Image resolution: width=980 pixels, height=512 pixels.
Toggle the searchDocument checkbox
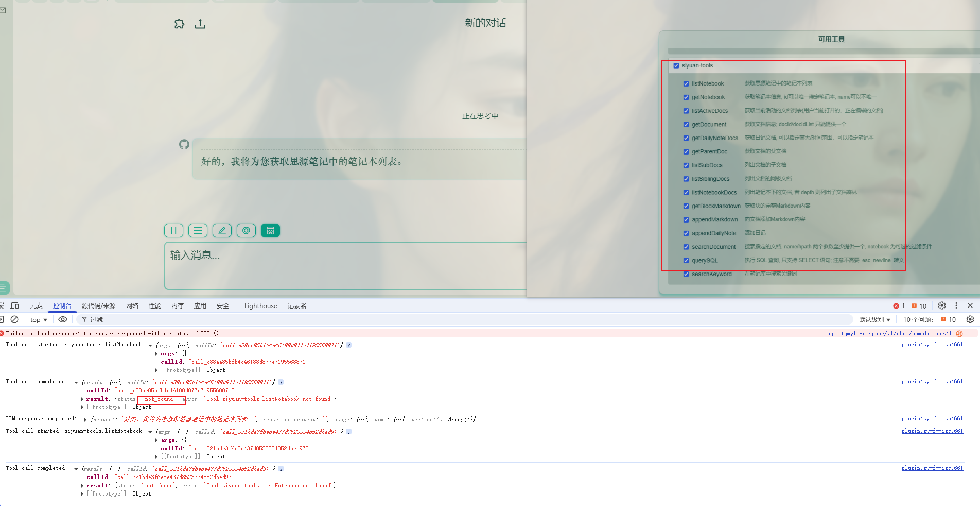click(x=686, y=247)
